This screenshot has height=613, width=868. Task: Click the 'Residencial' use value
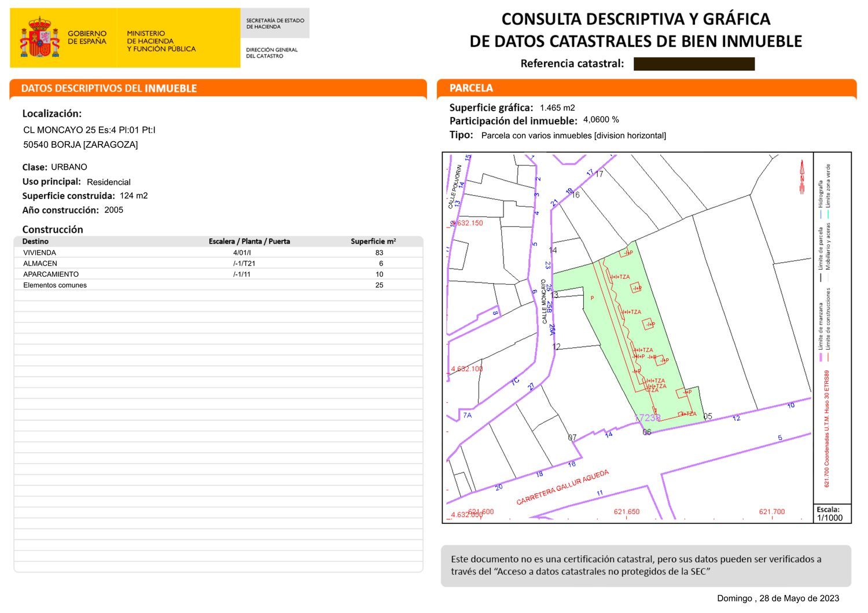(x=109, y=182)
